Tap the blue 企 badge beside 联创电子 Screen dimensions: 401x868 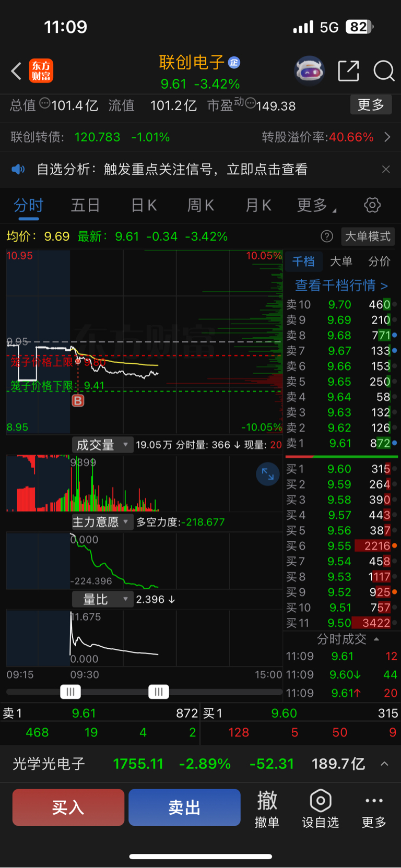[x=234, y=62]
